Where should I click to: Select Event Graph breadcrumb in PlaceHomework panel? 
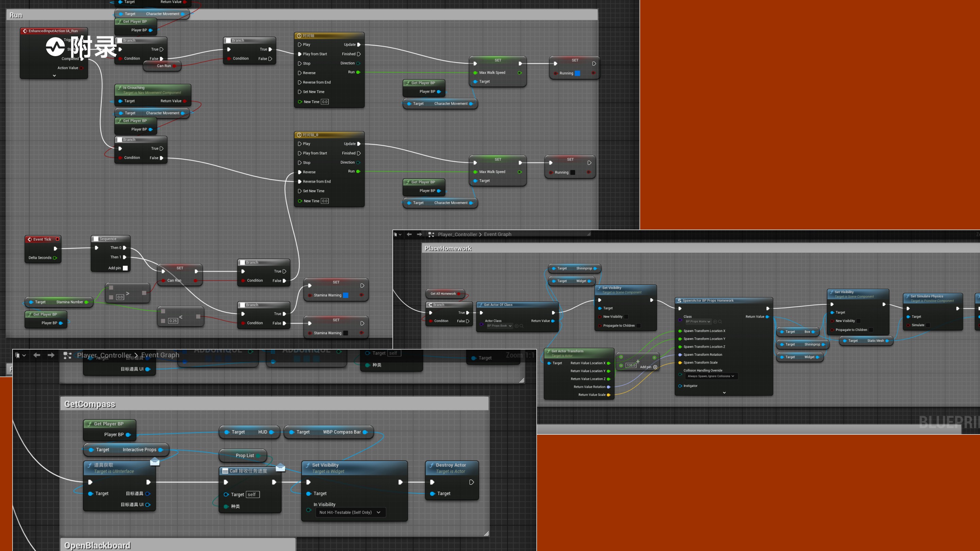click(497, 234)
